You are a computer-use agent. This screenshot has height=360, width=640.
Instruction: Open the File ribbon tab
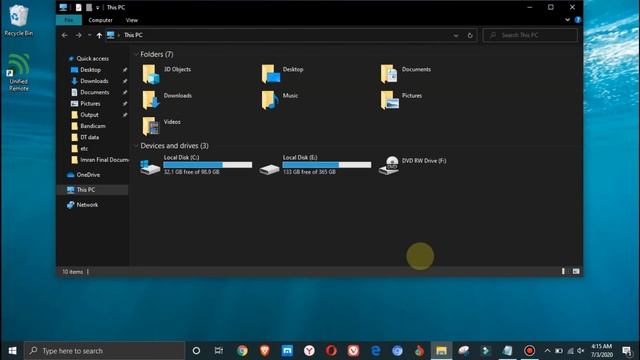pos(69,20)
